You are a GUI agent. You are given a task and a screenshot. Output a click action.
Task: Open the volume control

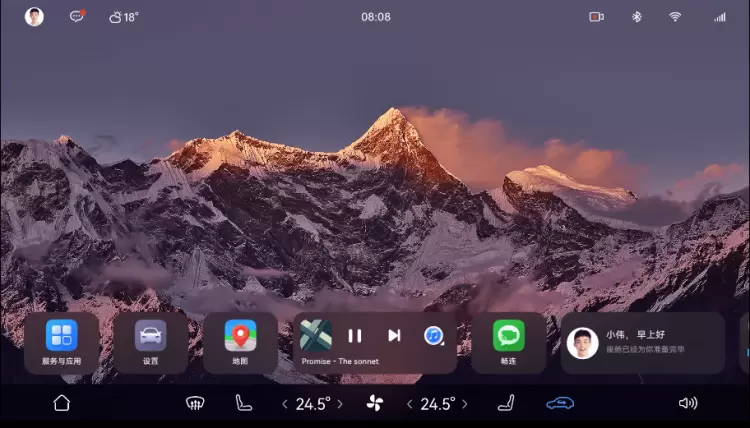tap(688, 403)
